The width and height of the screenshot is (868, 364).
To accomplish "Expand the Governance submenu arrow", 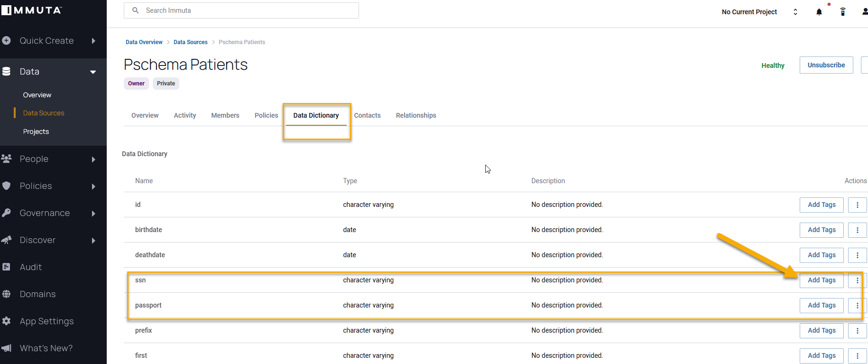I will [93, 214].
